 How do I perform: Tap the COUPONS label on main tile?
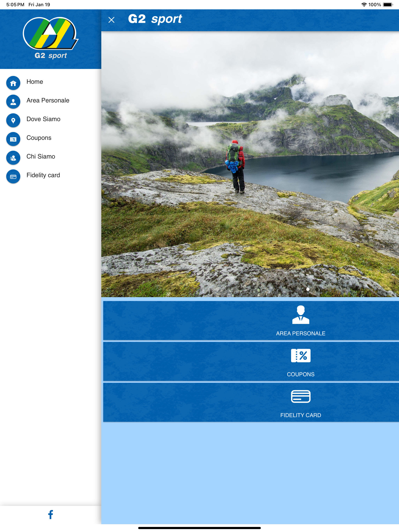click(301, 374)
